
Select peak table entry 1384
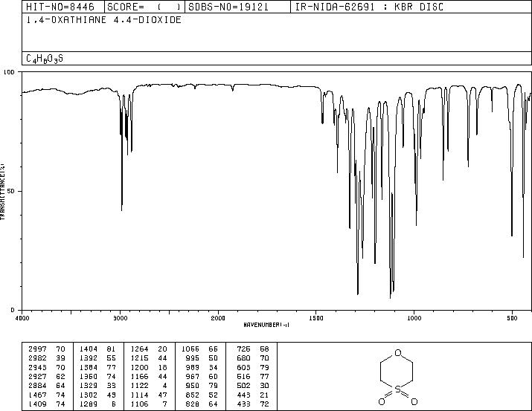coord(89,368)
